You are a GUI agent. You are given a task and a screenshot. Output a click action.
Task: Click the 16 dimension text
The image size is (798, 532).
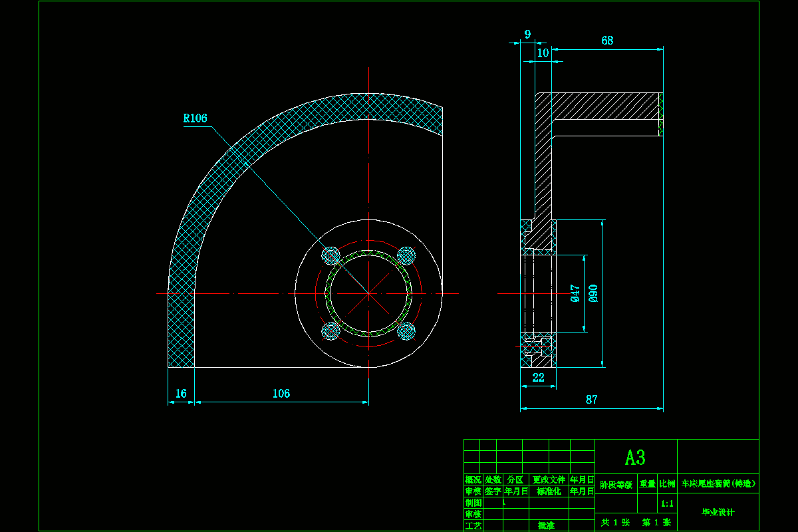(x=181, y=394)
